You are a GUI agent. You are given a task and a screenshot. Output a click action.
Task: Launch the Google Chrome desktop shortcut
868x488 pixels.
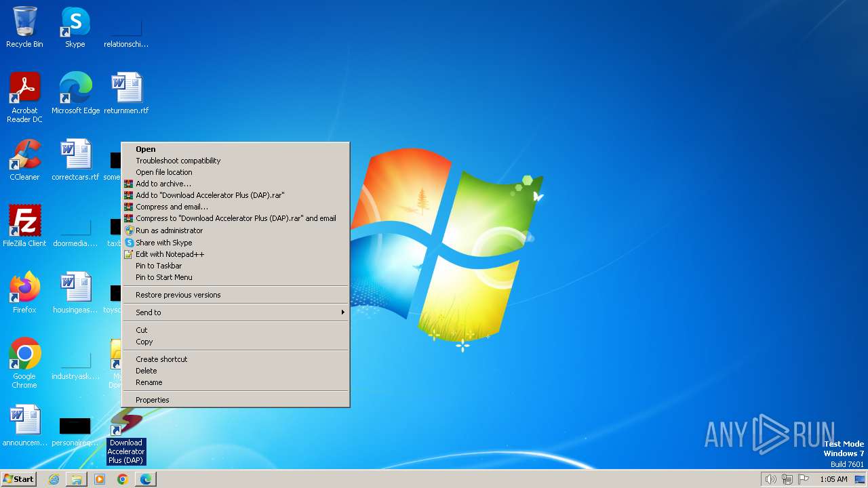pos(24,363)
